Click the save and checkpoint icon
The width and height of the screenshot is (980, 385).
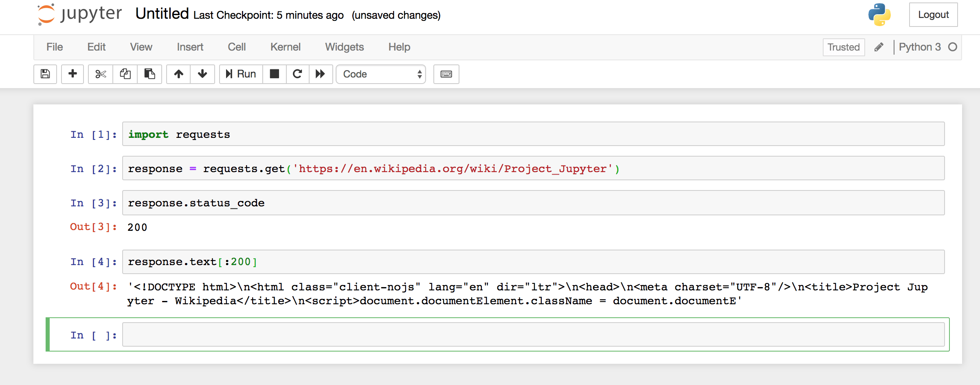tap(45, 74)
